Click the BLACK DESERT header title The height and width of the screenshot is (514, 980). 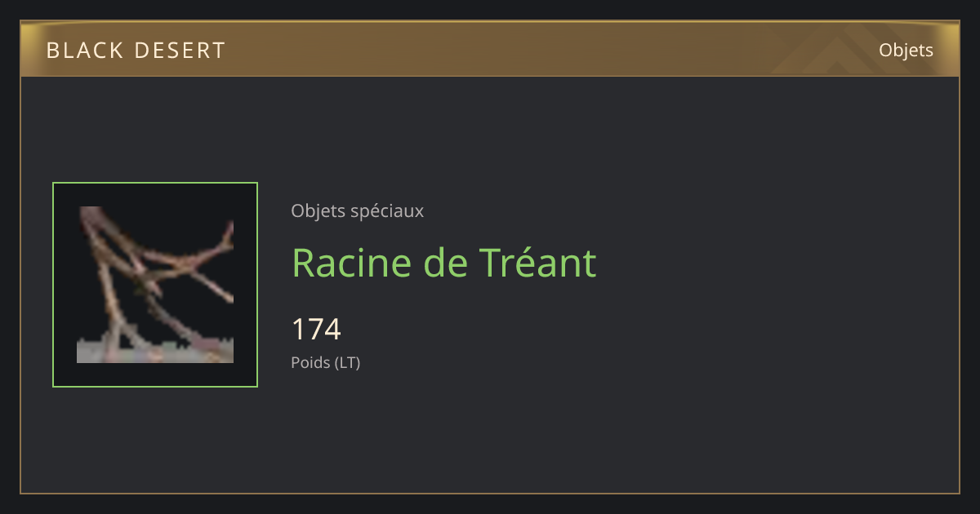pyautogui.click(x=136, y=51)
